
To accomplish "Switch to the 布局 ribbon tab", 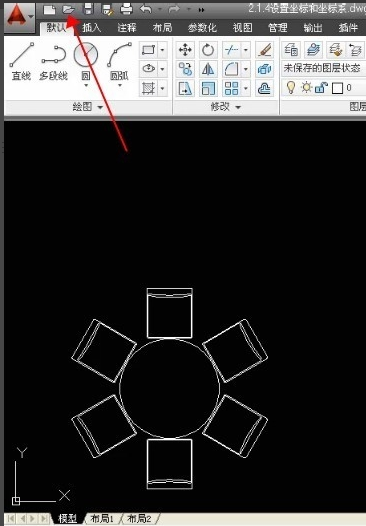I will coord(162,28).
